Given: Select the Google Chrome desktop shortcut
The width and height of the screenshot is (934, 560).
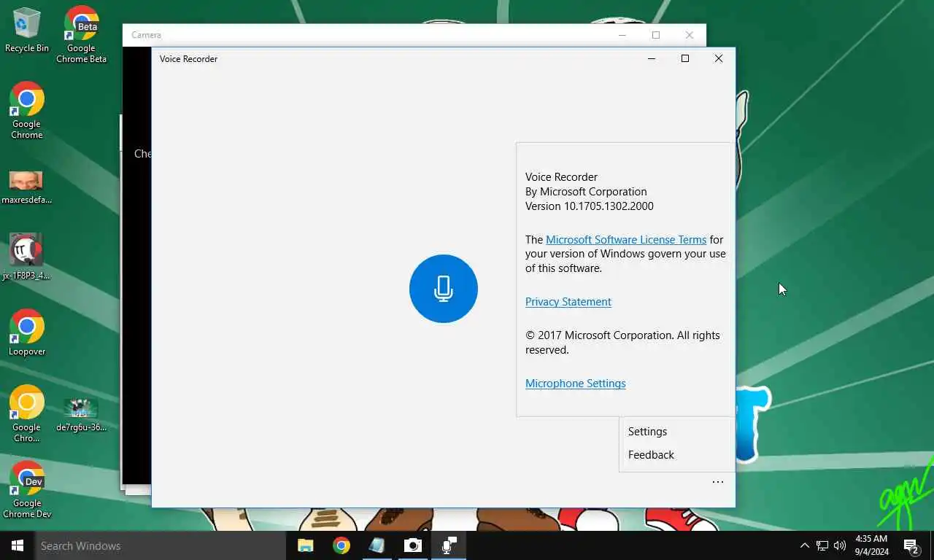Looking at the screenshot, I should [x=27, y=110].
